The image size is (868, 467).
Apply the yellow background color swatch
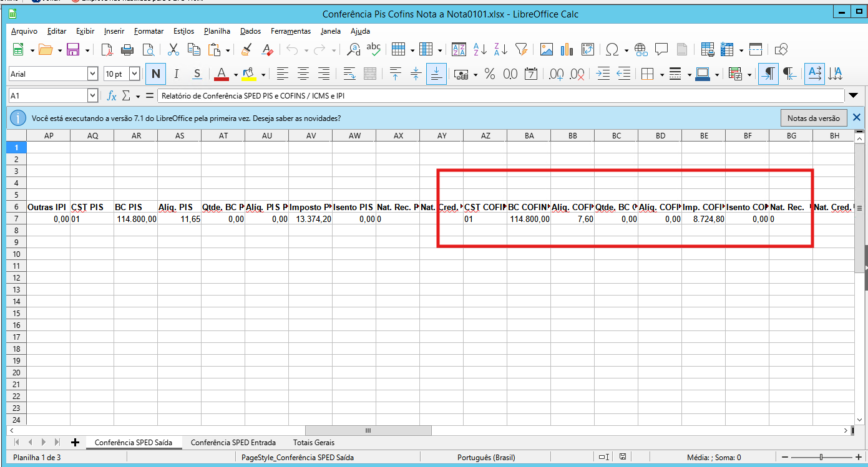tap(250, 74)
